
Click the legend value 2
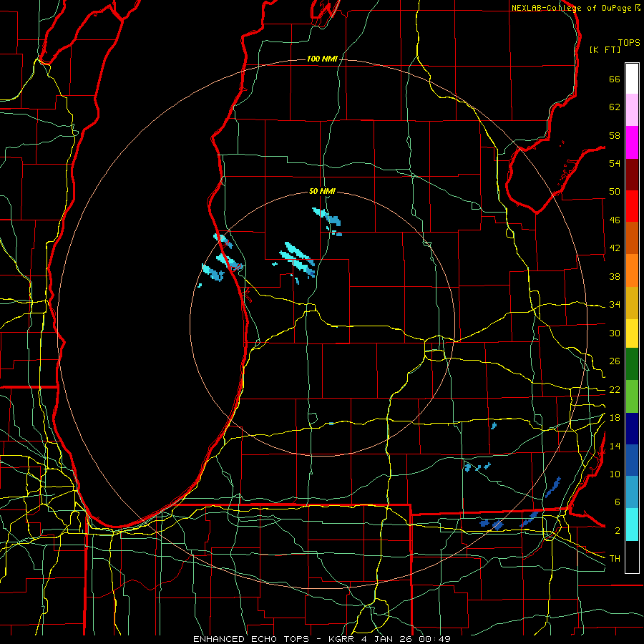coord(618,531)
